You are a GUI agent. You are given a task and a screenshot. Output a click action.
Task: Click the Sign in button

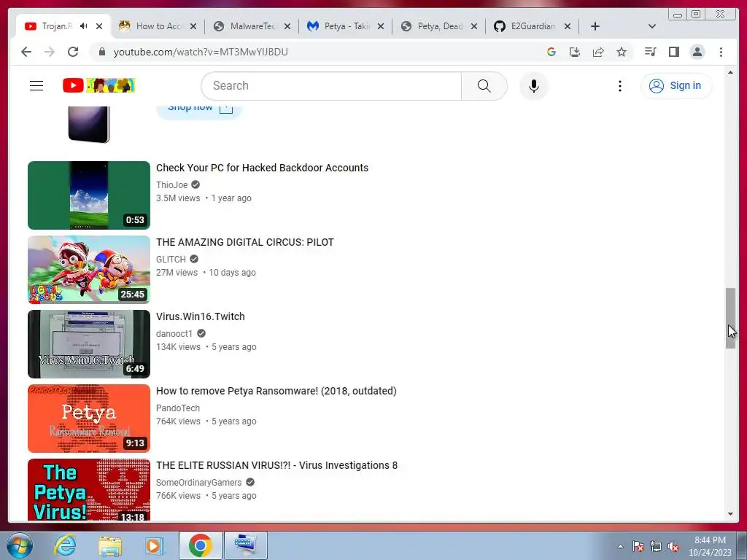676,86
